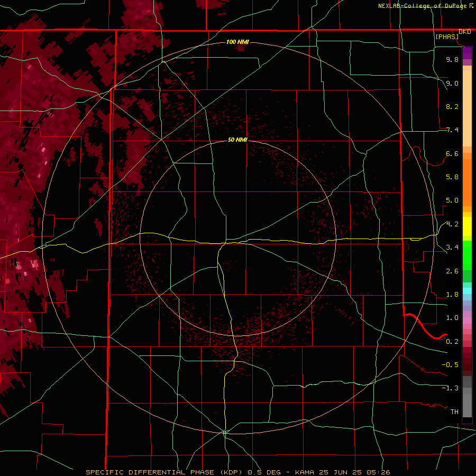Click the bright green color bar segment
Viewport: 476px width, 476px height.
[x=467, y=255]
